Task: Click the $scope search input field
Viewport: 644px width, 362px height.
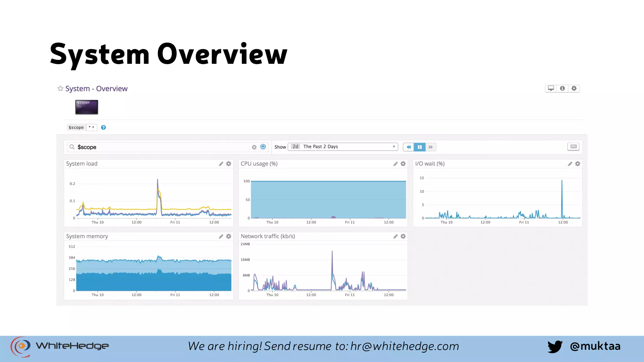Action: [x=164, y=147]
